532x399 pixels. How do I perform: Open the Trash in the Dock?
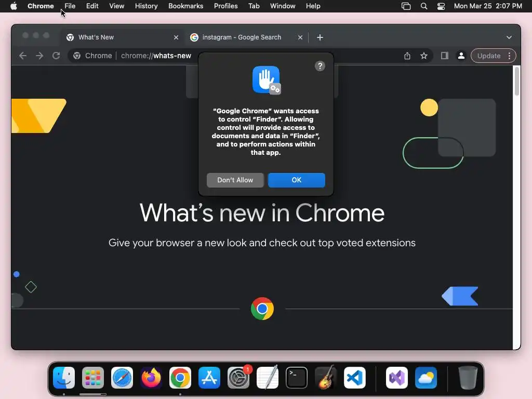point(468,378)
